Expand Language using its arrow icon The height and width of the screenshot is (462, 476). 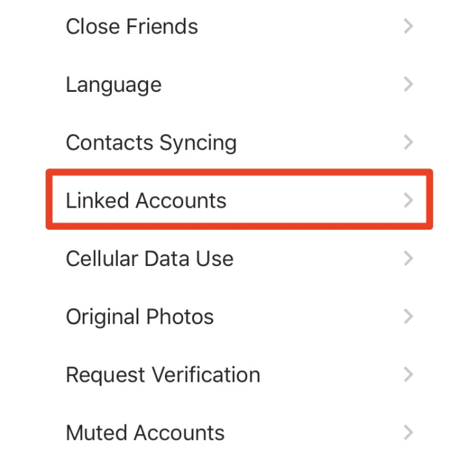[x=408, y=84]
